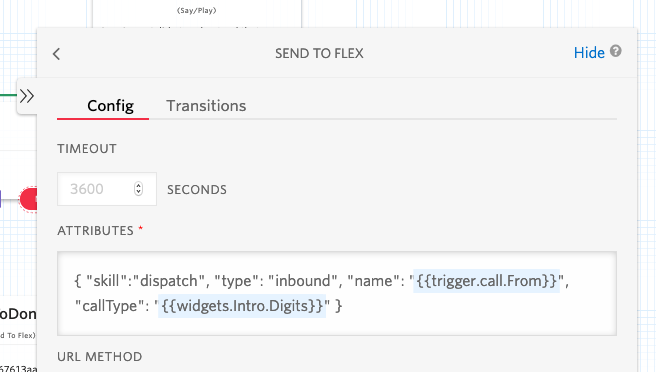The height and width of the screenshot is (372, 656).
Task: Click the TIMEOUT field label
Action: (87, 149)
